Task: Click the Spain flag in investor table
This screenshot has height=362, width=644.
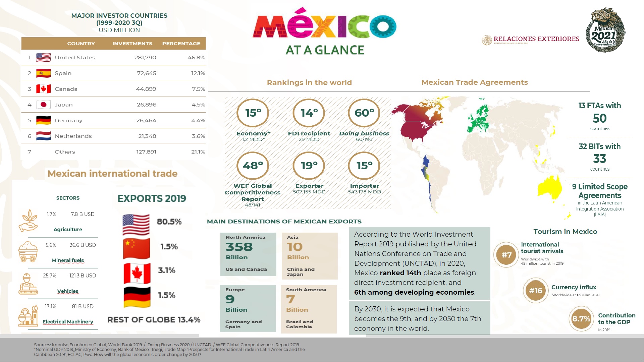Action: (43, 73)
